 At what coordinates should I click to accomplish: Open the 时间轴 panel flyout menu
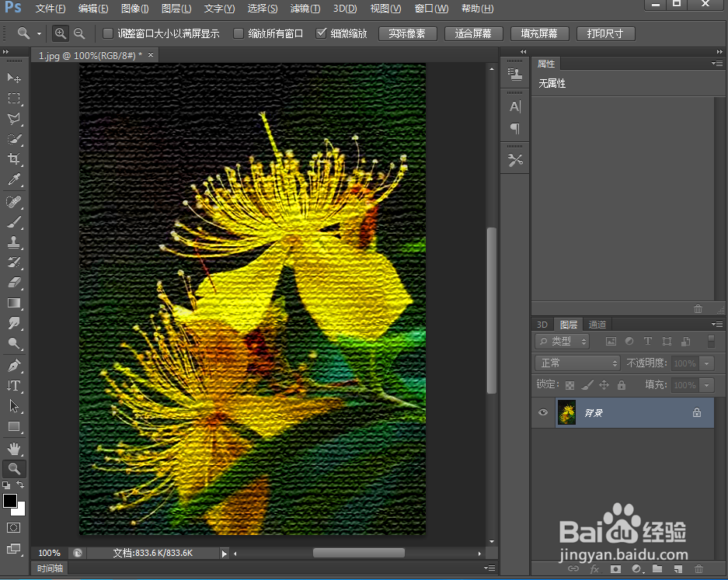489,568
